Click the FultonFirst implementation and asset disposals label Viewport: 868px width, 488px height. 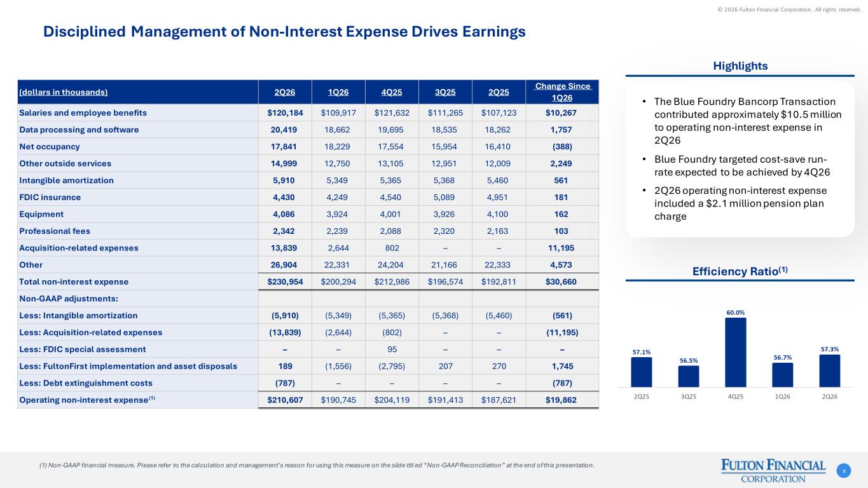point(128,366)
